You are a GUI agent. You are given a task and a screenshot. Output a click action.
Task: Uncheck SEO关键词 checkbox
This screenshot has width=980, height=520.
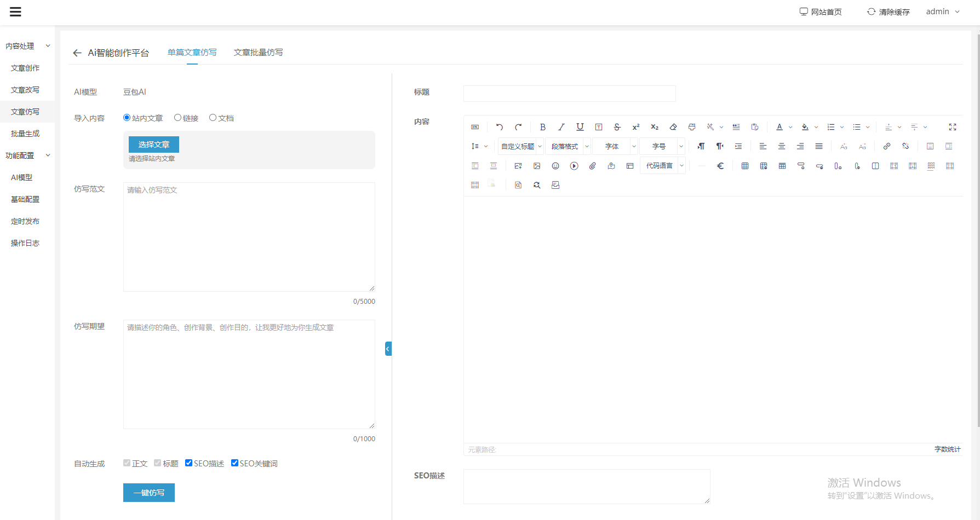coord(235,463)
